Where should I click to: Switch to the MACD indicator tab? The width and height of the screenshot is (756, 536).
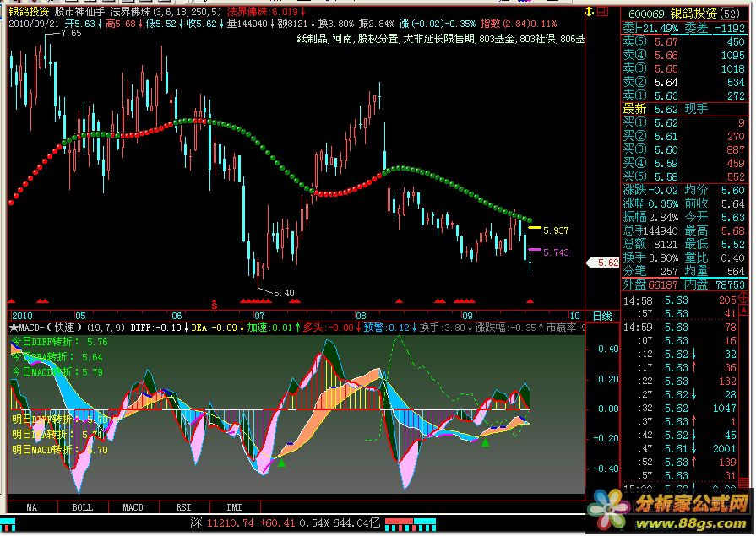133,507
